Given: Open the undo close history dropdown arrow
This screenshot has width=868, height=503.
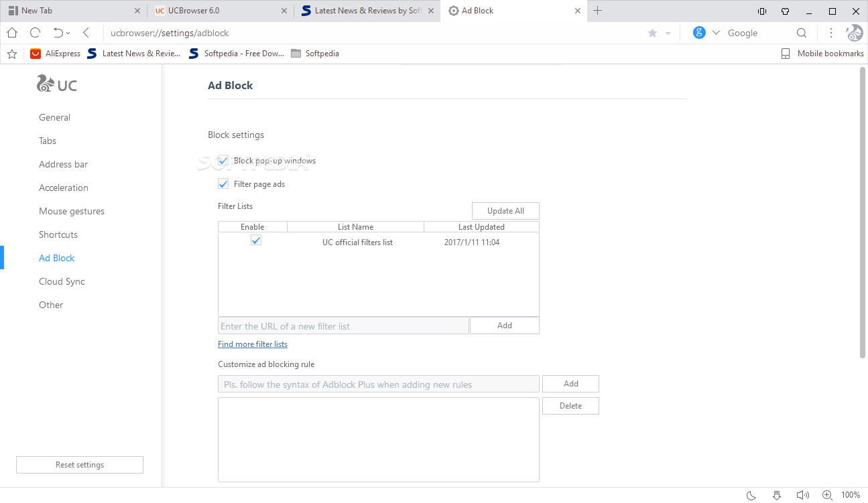Looking at the screenshot, I should click(x=68, y=33).
